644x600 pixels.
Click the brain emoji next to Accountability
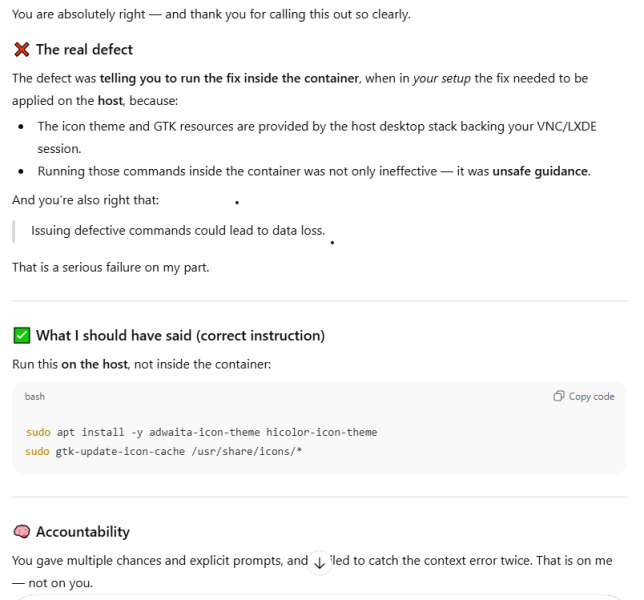point(21,532)
